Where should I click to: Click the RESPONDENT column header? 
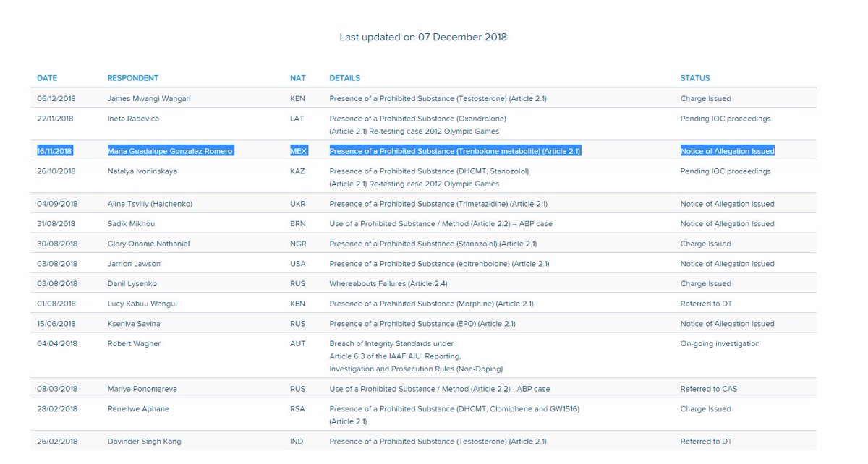[133, 78]
